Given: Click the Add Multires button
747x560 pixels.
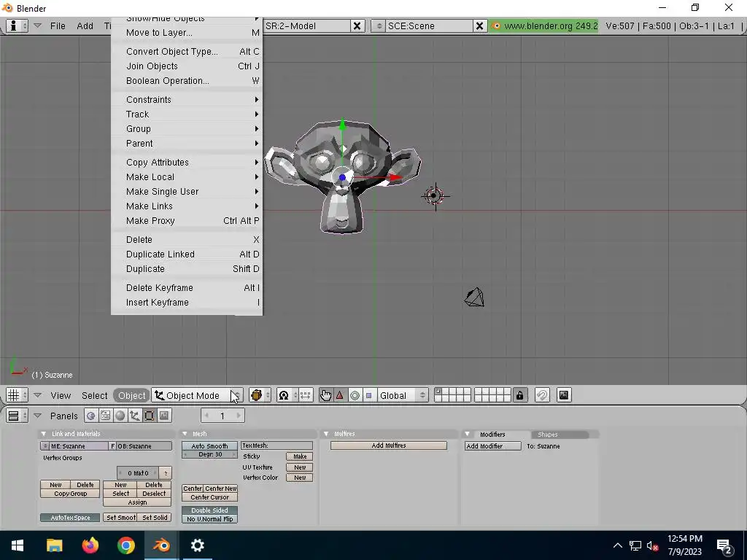Looking at the screenshot, I should (389, 446).
